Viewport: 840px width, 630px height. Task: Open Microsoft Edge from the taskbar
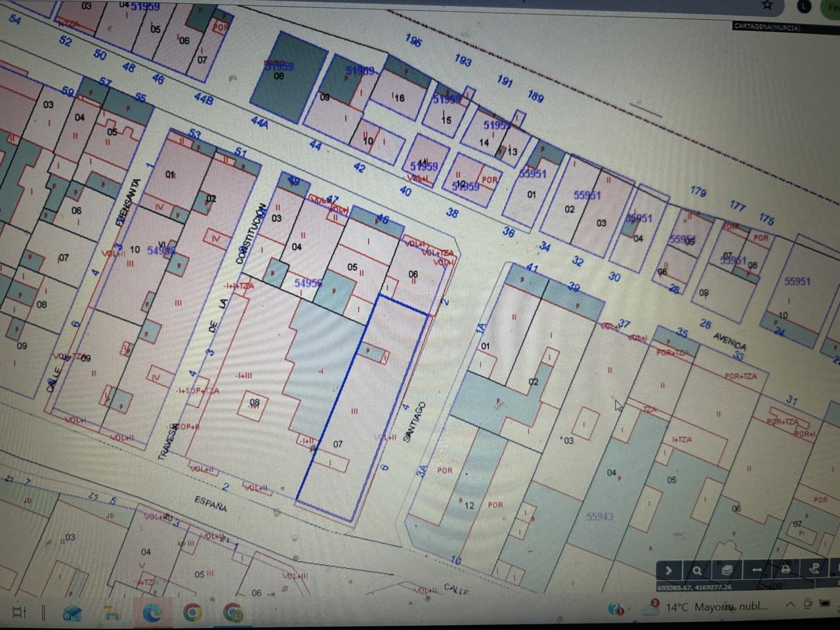[152, 613]
